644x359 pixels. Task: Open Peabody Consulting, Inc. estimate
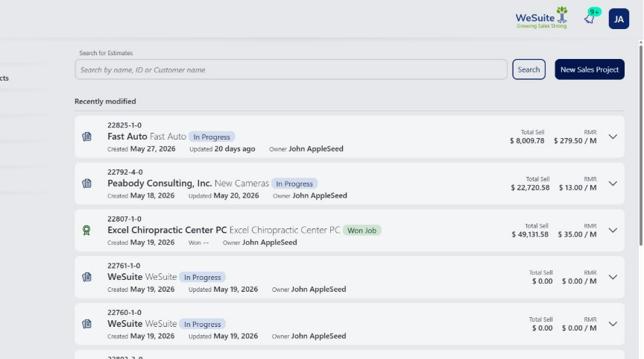[x=160, y=183]
